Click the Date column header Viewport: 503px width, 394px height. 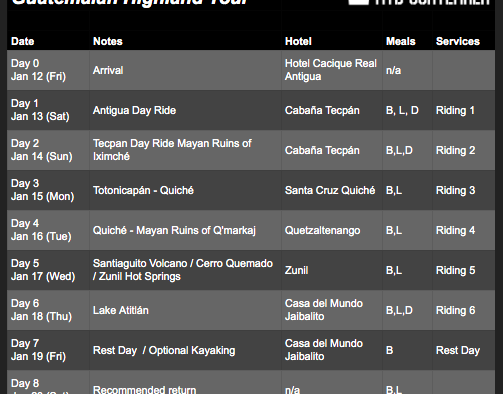coord(22,41)
